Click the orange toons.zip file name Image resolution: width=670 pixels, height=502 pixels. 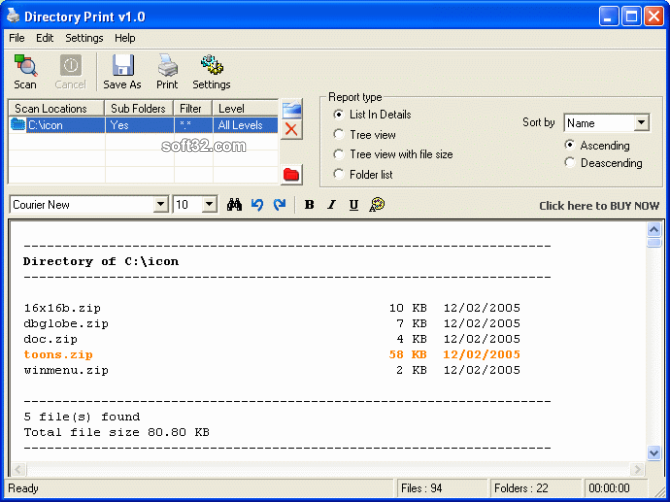click(59, 355)
